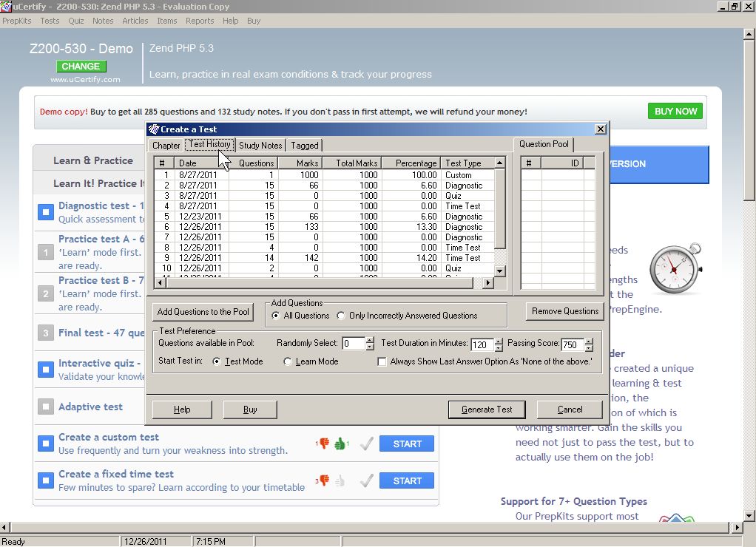
Task: Select history row 9 with 14.20 percentage
Action: (325, 258)
